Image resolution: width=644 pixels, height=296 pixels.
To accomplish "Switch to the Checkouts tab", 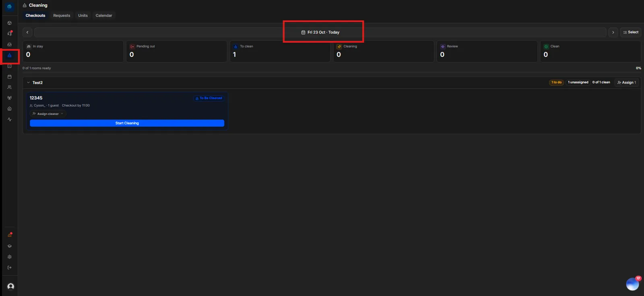I will coord(35,15).
